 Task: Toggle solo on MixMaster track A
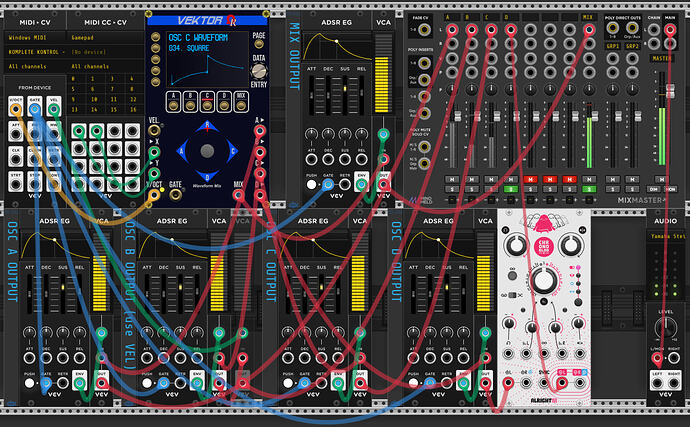click(452, 189)
